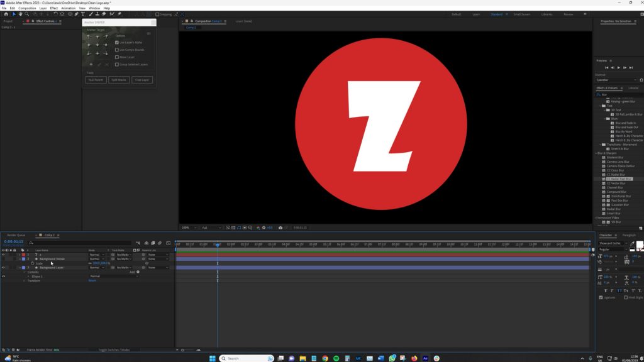Open the Animation menu

pyautogui.click(x=68, y=8)
